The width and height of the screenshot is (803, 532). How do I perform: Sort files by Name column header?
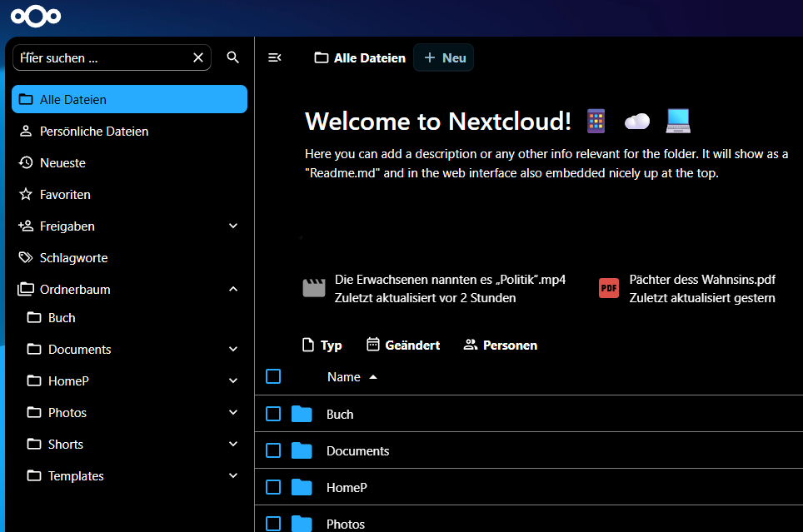click(x=344, y=377)
